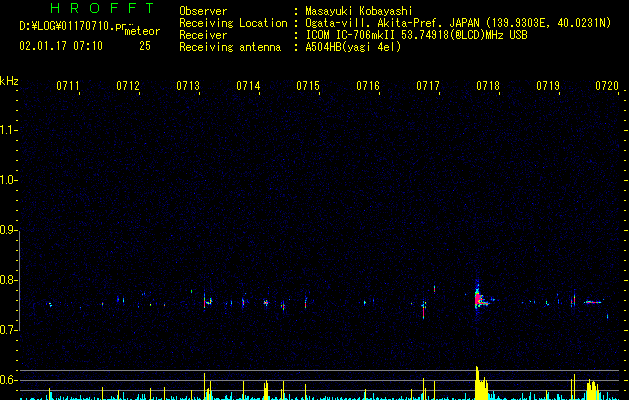Click the Receiver ICOM IC-706mkII text
The image size is (629, 400).
point(351,35)
